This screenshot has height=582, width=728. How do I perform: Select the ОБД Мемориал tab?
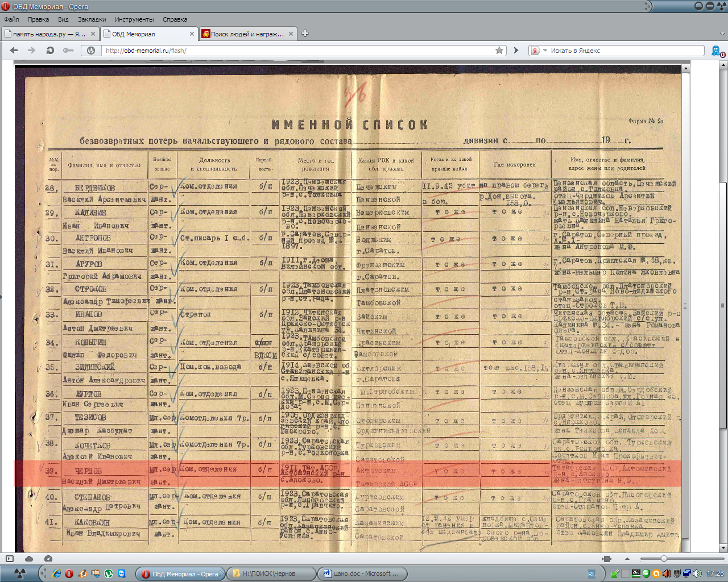tap(149, 34)
